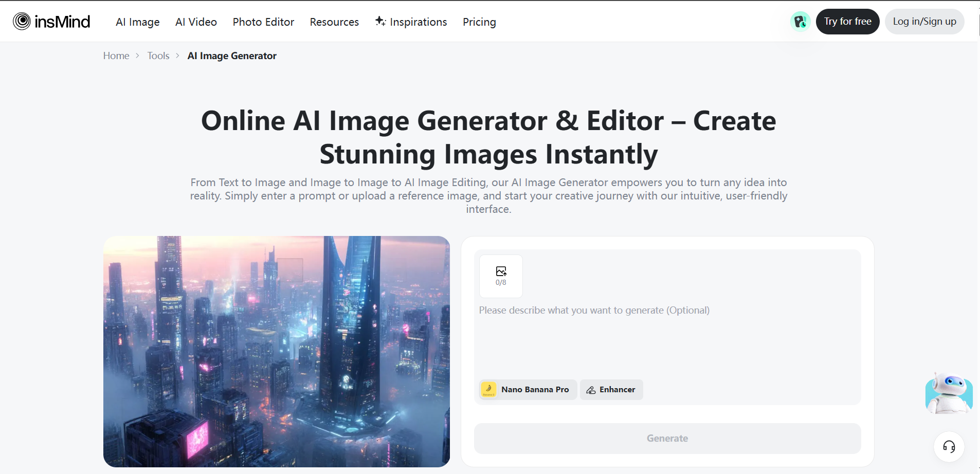This screenshot has height=474, width=980.
Task: Toggle the Enhancer option
Action: pos(611,390)
